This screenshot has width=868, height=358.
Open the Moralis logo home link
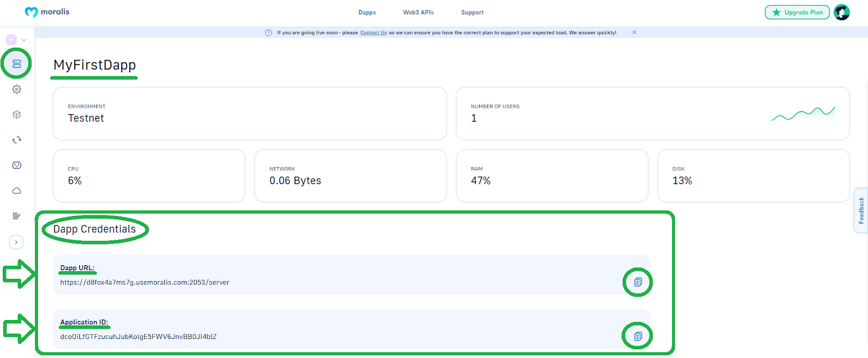pyautogui.click(x=47, y=12)
